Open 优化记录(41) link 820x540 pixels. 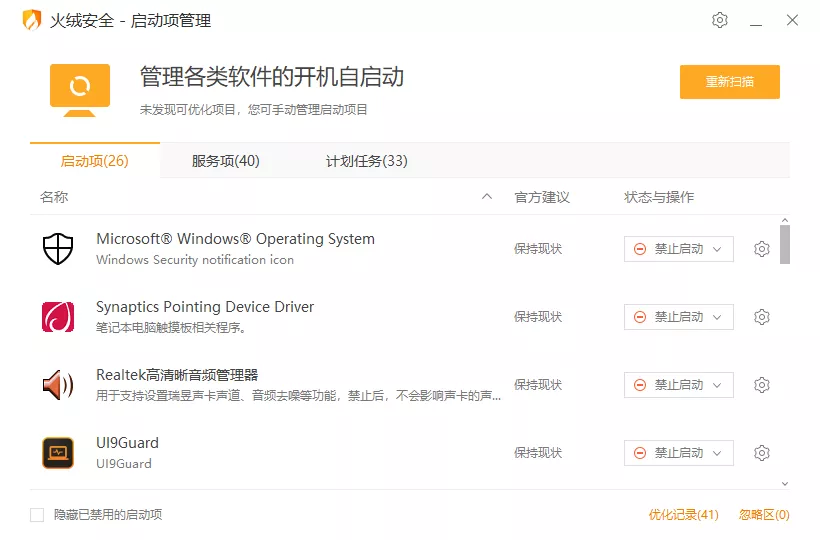pos(684,515)
